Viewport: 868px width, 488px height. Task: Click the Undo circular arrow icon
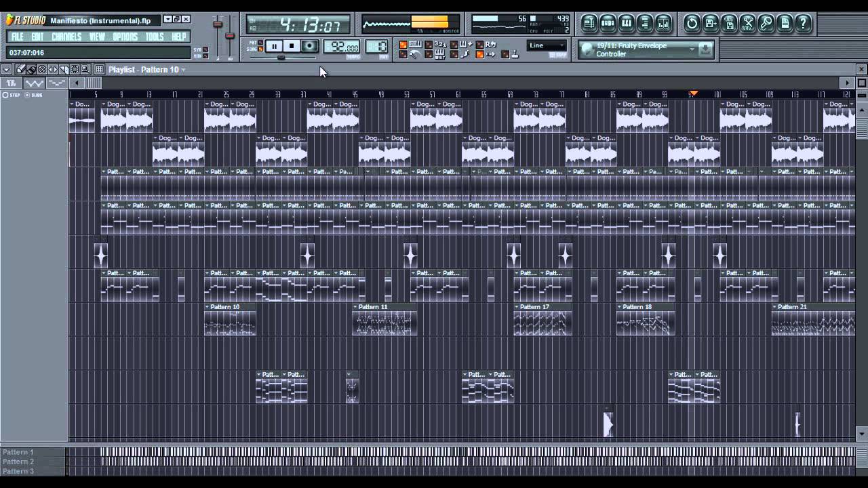point(692,23)
